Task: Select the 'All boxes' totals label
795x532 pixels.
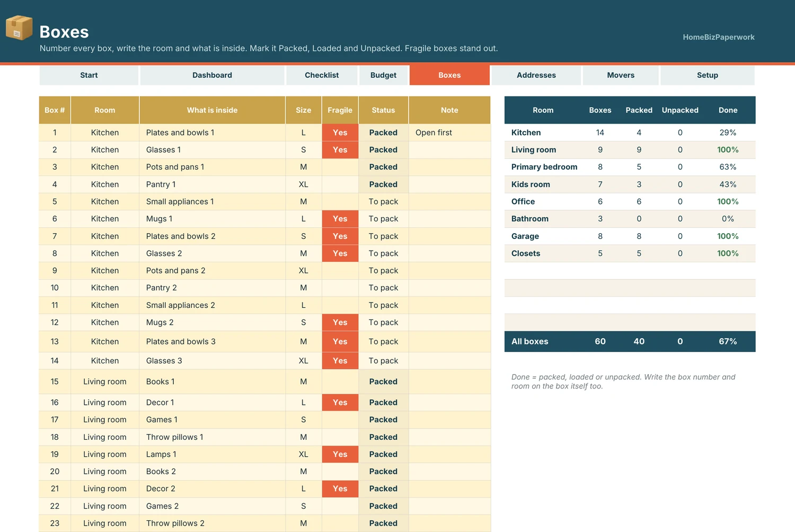Action: [530, 342]
